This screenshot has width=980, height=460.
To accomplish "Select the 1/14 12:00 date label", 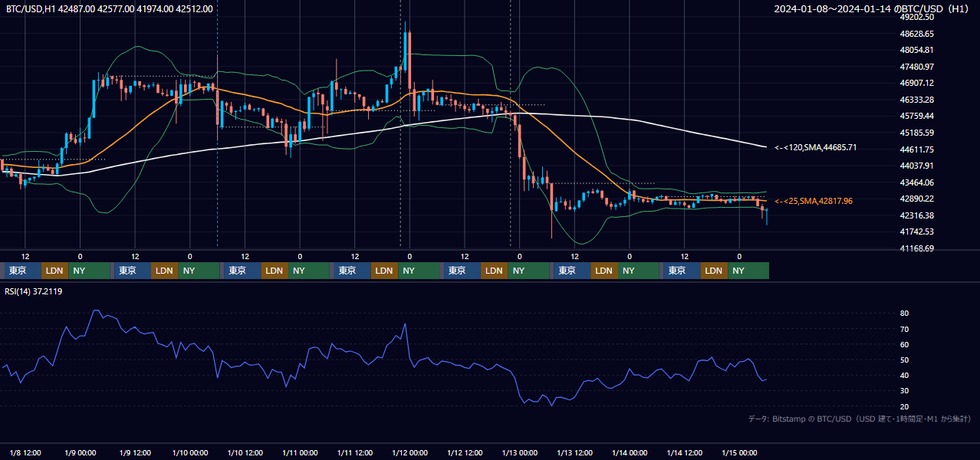I will (684, 452).
